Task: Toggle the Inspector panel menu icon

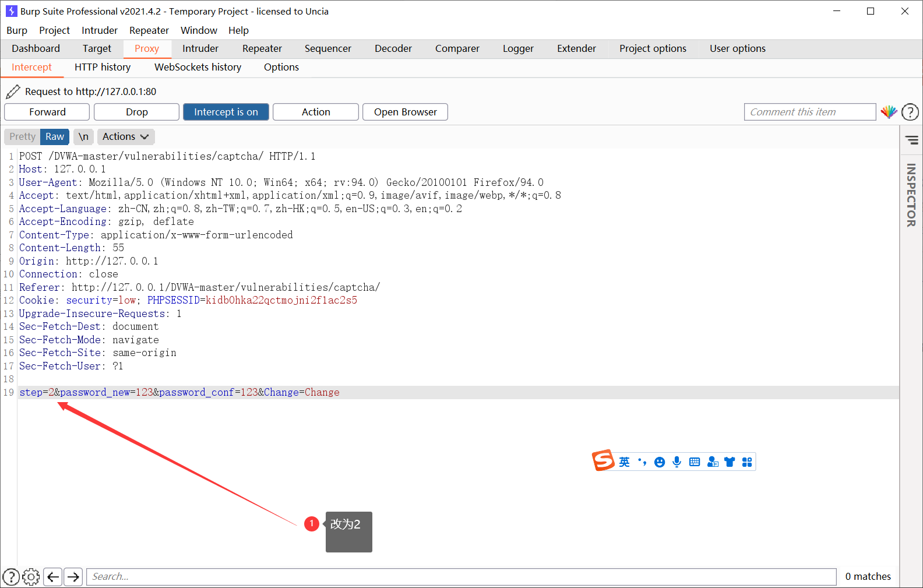Action: pyautogui.click(x=912, y=140)
